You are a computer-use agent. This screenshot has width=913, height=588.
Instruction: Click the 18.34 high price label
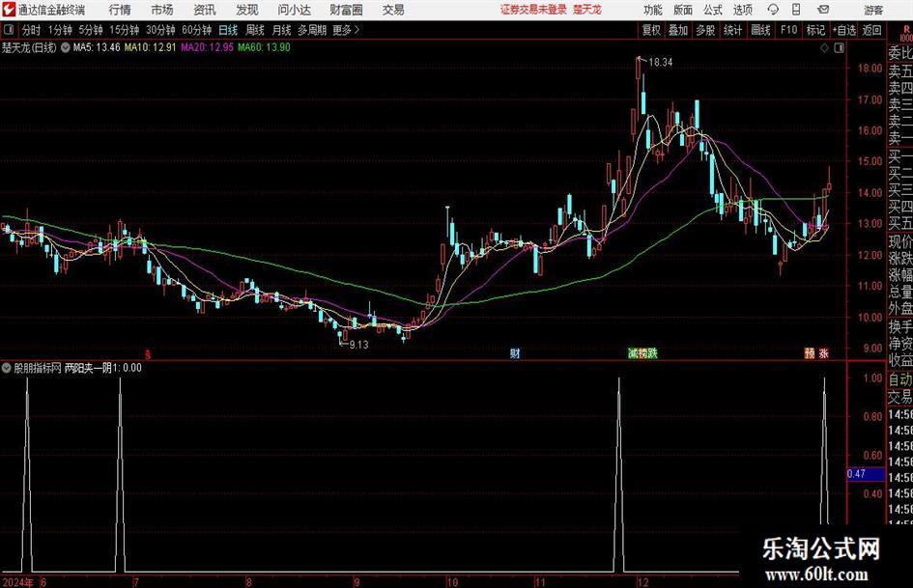click(x=660, y=63)
